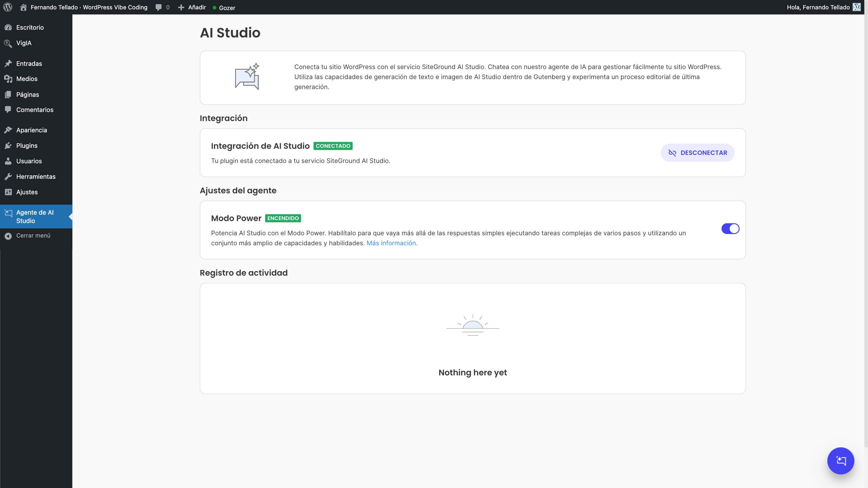The image size is (868, 488).
Task: Open the Escritorio dashboard icon
Action: (x=8, y=27)
